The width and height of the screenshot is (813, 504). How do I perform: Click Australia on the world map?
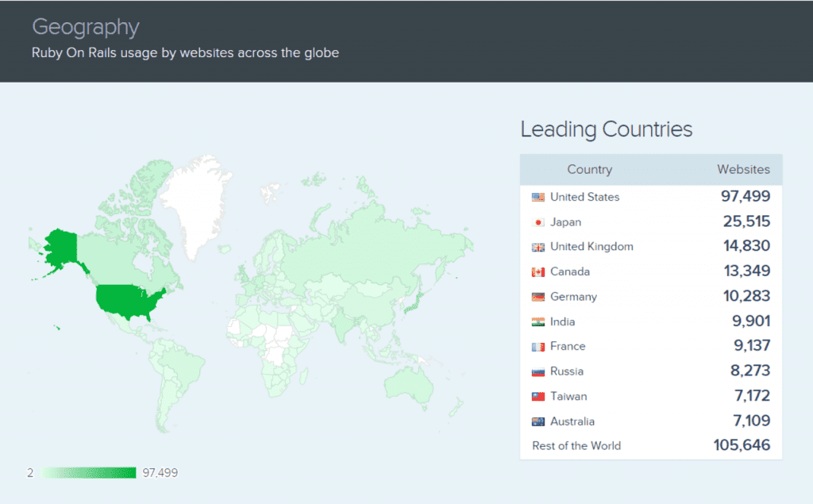pyautogui.click(x=409, y=383)
